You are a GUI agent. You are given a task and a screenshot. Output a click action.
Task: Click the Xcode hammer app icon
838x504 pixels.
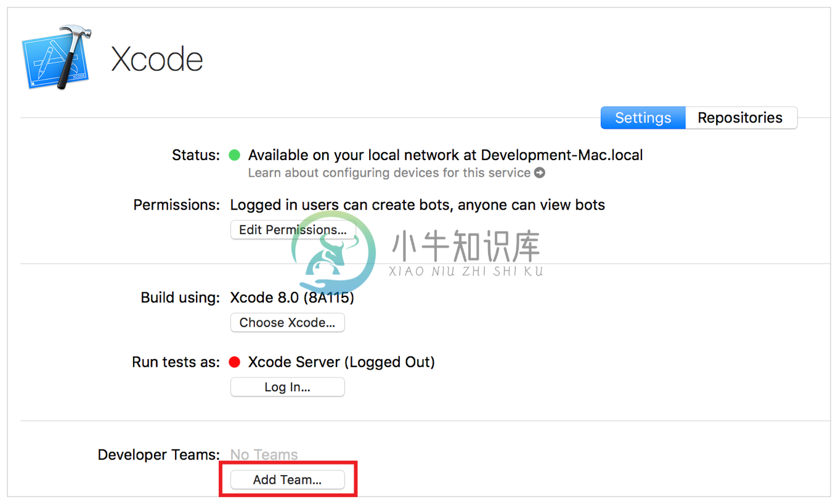(56, 58)
